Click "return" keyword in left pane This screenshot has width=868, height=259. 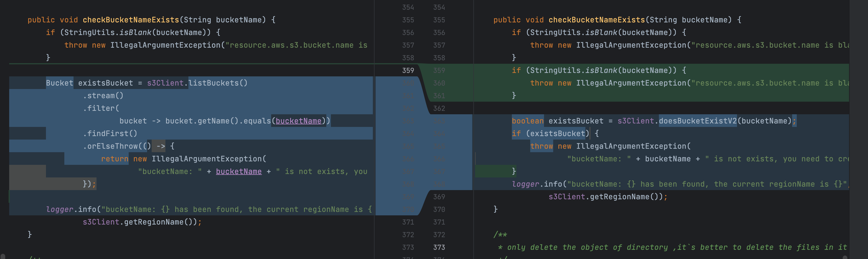pyautogui.click(x=115, y=159)
